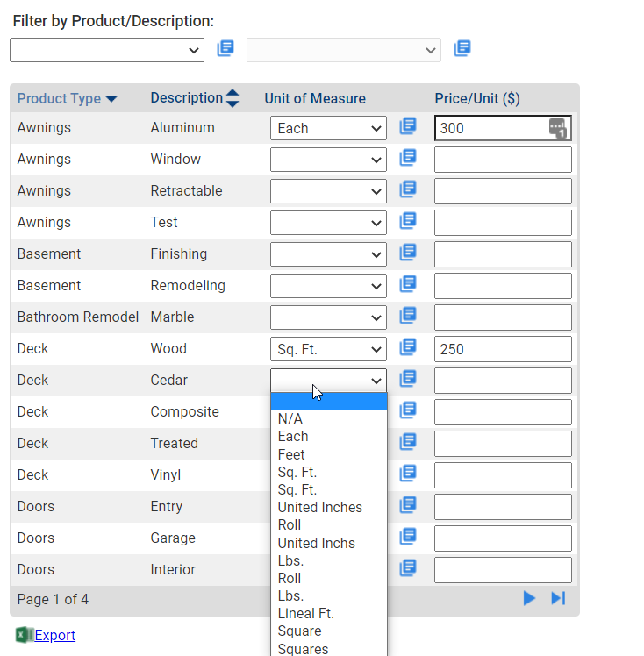Screen dimensions: 644x656
Task: Click the copy icon in Basement Finishing row
Action: (x=408, y=253)
